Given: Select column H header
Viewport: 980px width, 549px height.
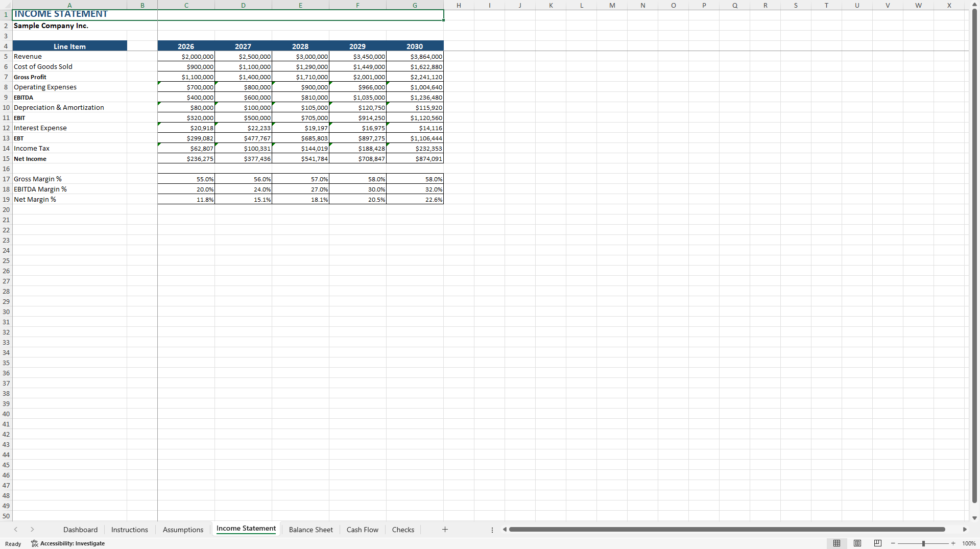Looking at the screenshot, I should coord(459,5).
